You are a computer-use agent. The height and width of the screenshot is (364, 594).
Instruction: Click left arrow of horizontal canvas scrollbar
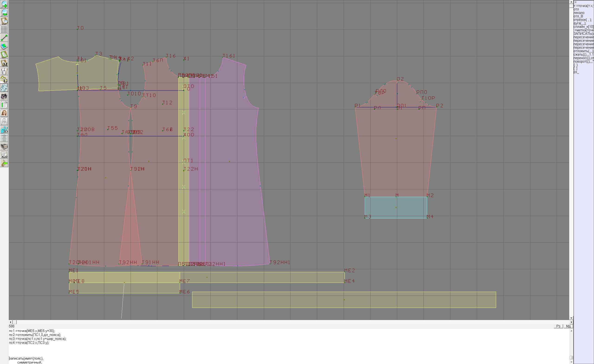(x=10, y=322)
